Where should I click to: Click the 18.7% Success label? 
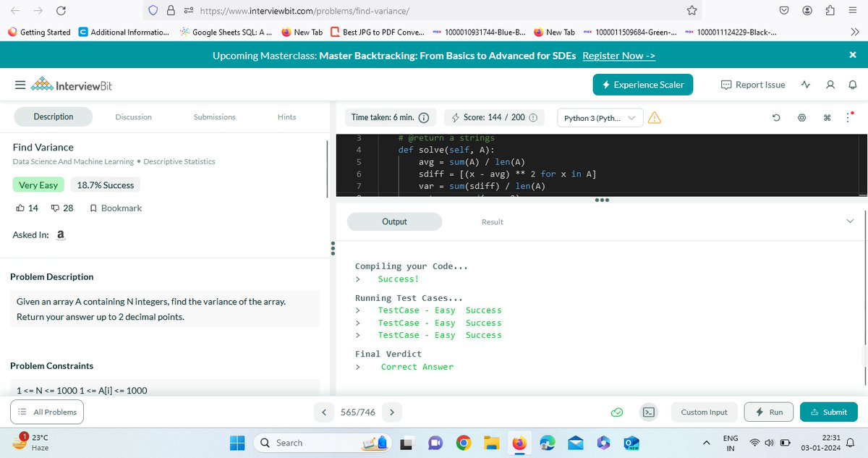tap(106, 185)
